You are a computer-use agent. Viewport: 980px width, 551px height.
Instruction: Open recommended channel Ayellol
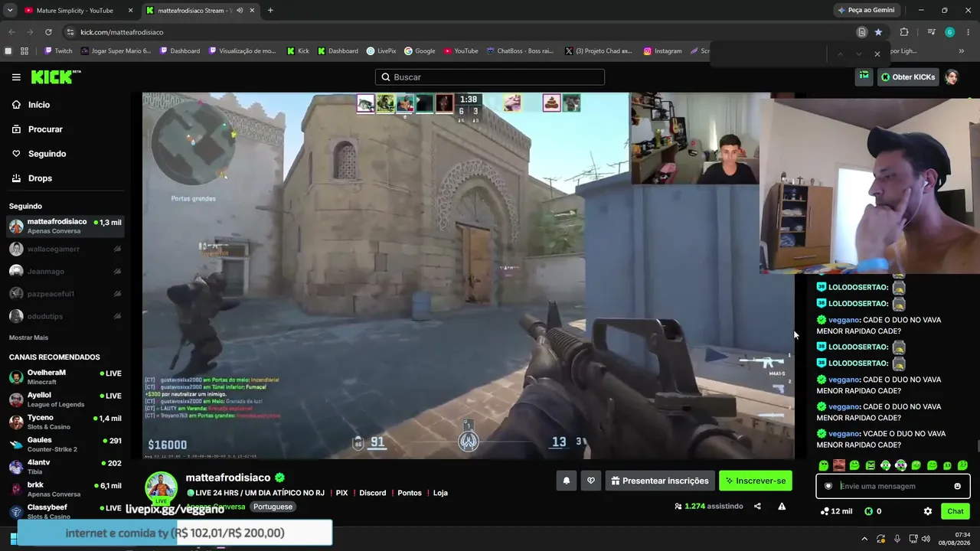[x=65, y=399]
